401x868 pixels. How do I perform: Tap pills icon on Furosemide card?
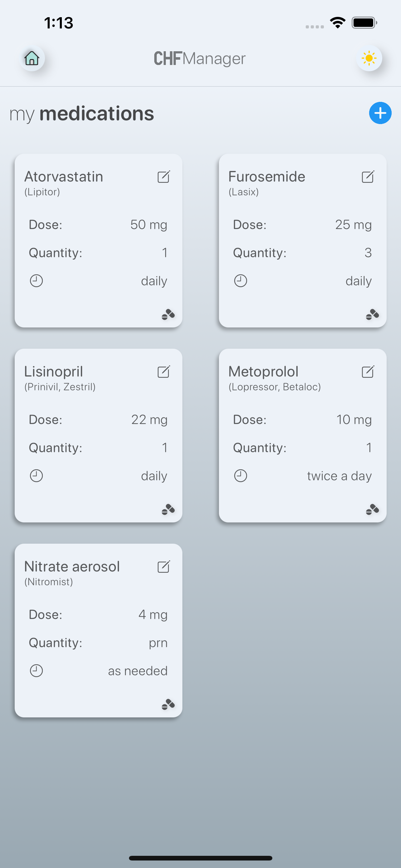[372, 314]
